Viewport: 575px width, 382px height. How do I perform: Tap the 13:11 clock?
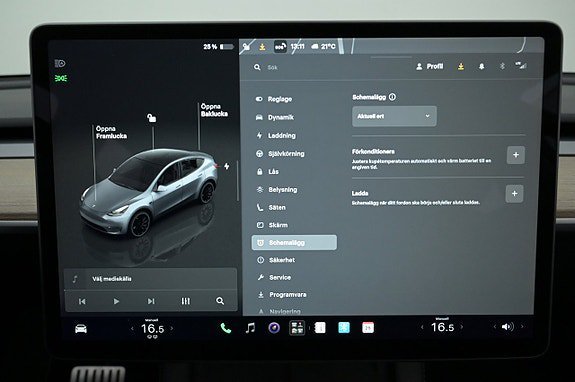tap(297, 47)
